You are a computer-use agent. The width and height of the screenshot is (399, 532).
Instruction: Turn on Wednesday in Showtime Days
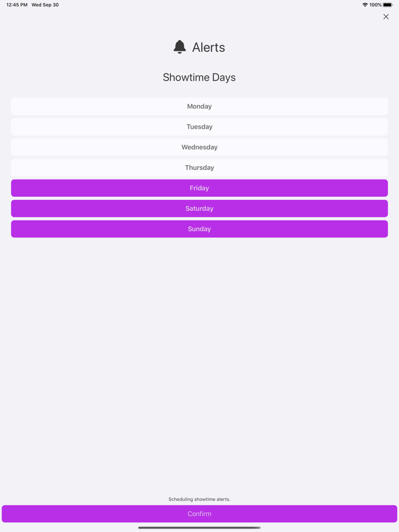[199, 148]
